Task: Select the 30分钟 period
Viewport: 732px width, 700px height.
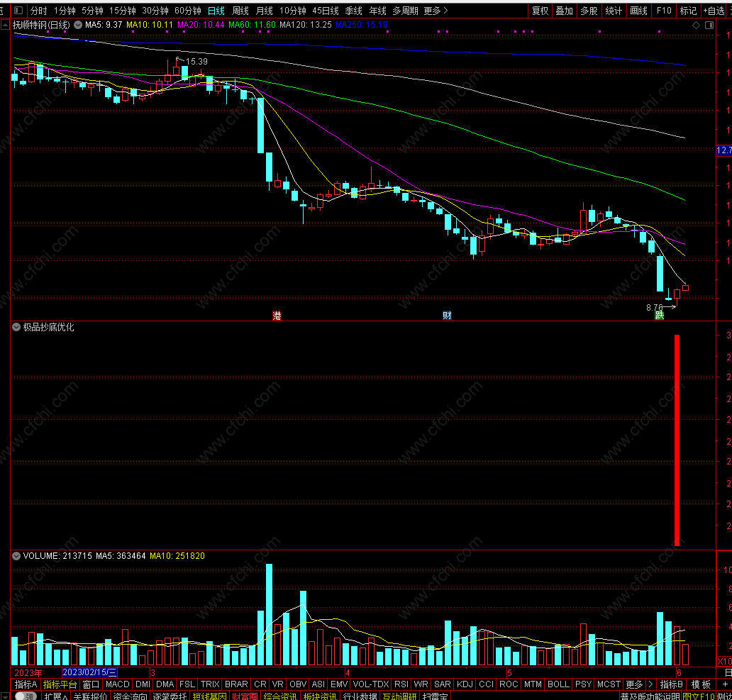Action: (x=155, y=10)
